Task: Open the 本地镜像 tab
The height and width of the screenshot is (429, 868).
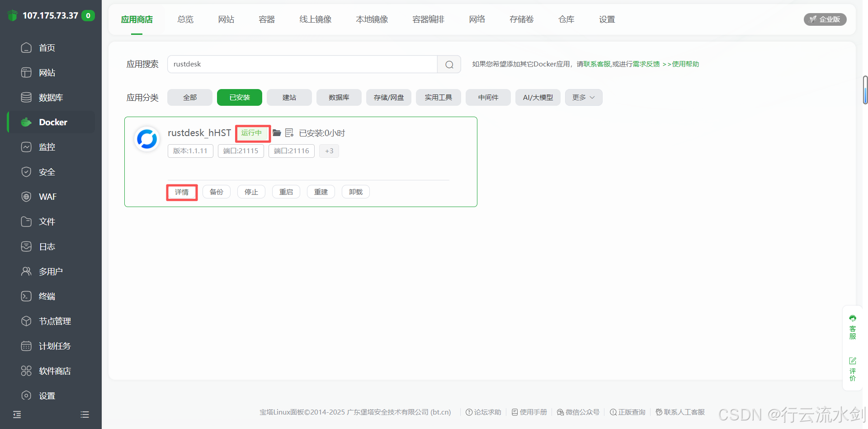Action: coord(372,19)
